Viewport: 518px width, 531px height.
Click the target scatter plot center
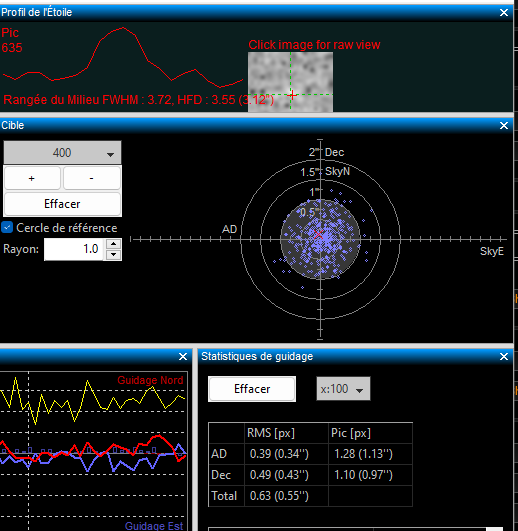[320, 239]
